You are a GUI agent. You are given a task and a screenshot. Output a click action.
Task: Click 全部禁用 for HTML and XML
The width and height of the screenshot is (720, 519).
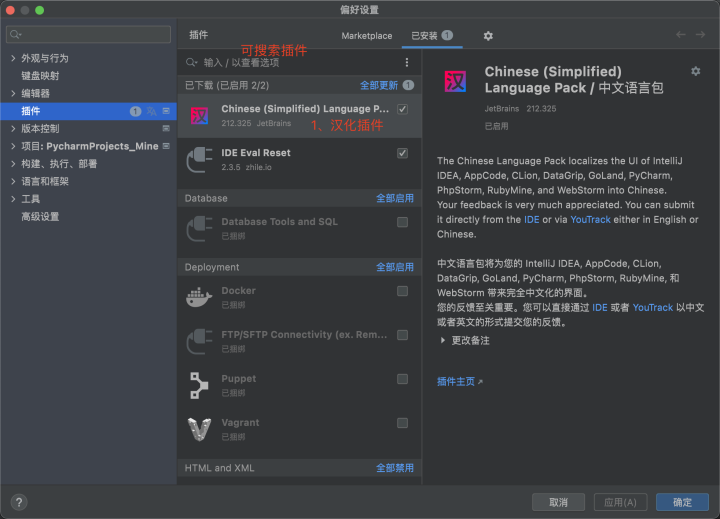click(x=395, y=468)
